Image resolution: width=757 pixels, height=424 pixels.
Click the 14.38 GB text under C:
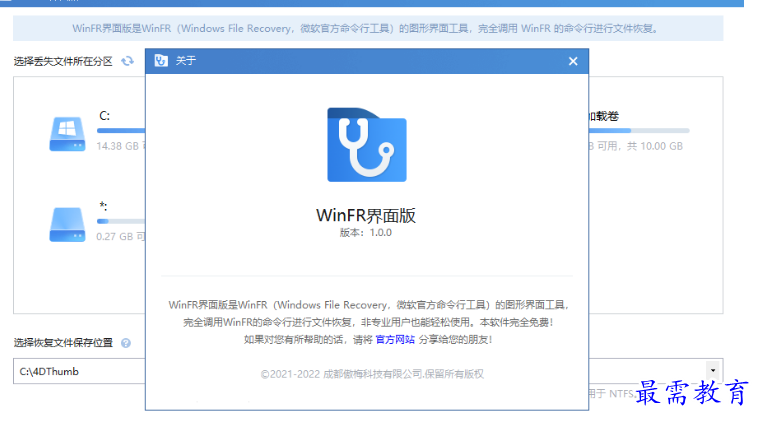click(x=117, y=146)
